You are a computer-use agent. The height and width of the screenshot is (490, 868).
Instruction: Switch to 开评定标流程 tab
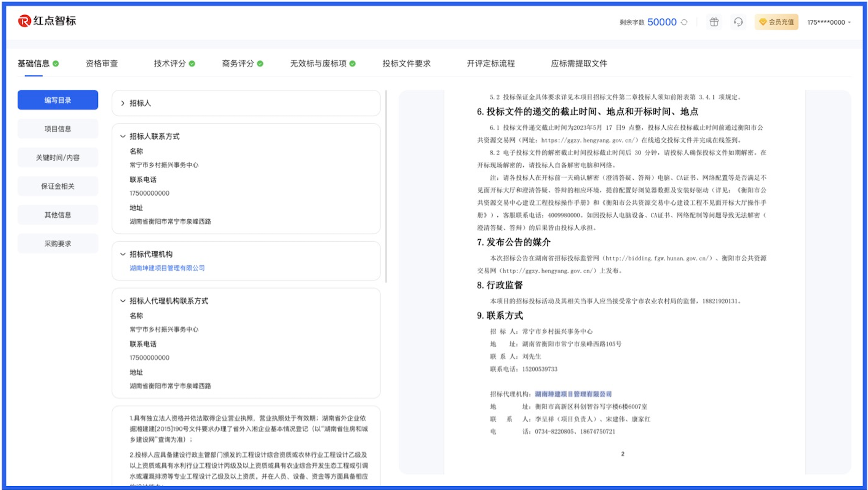[x=491, y=63]
